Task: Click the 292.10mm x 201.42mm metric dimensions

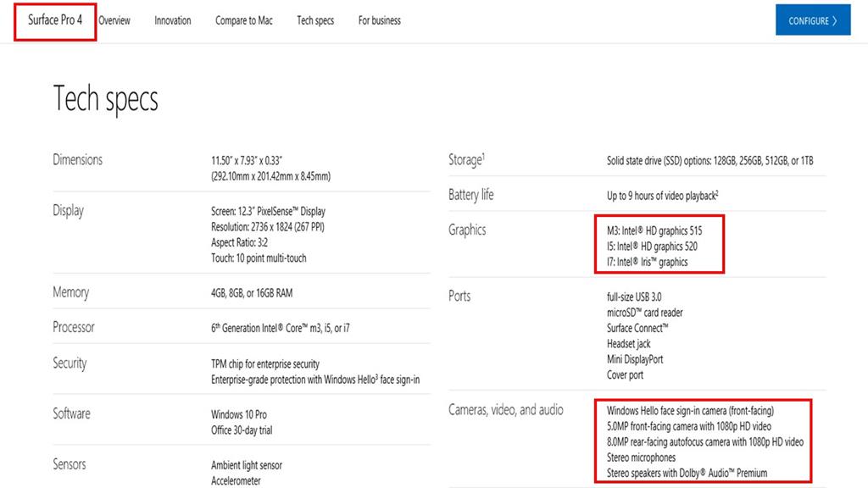Action: (270, 176)
